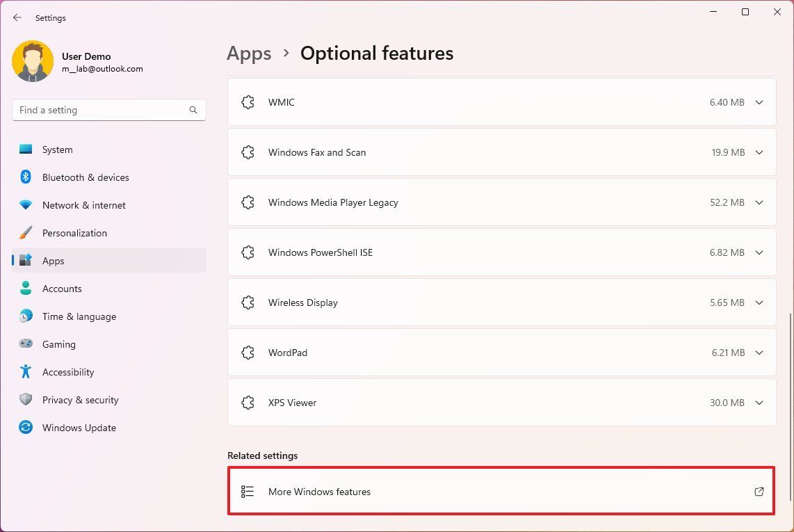Select Bluetooth & devices in the sidebar
The width and height of the screenshot is (794, 532).
click(x=85, y=177)
